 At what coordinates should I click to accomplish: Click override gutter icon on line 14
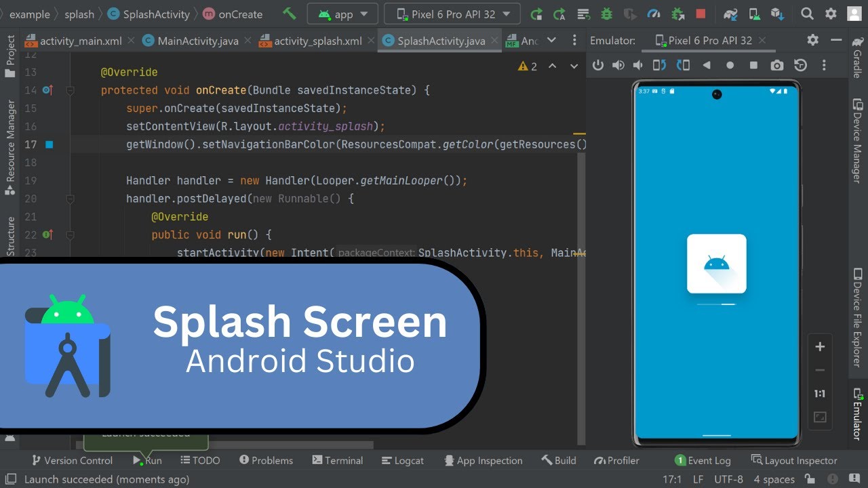point(47,90)
